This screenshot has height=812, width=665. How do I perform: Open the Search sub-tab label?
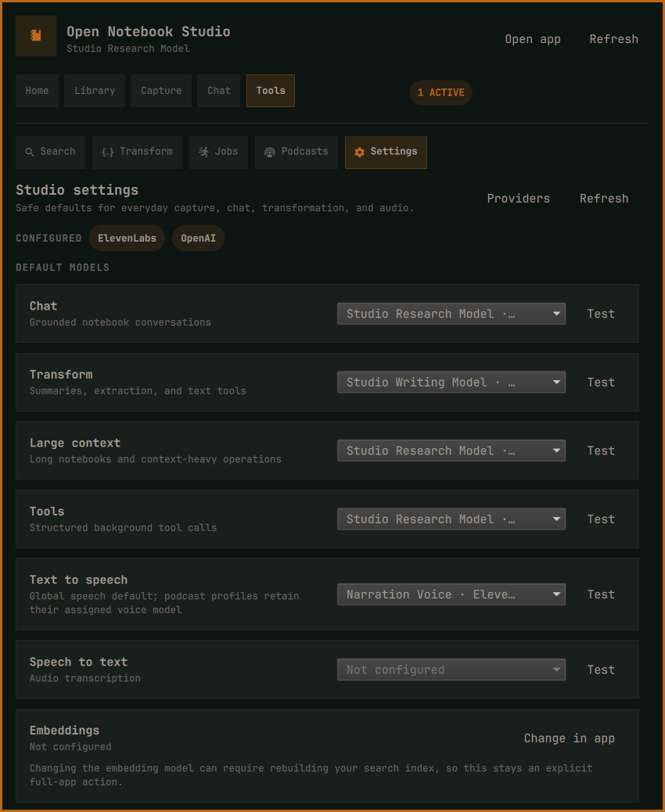[58, 151]
